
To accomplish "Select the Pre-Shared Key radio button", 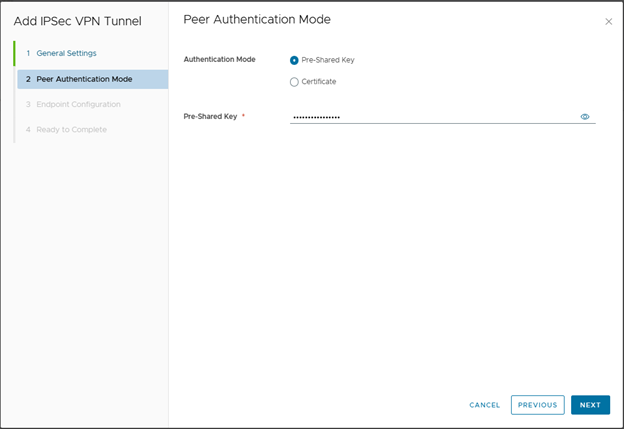I will click(x=294, y=60).
